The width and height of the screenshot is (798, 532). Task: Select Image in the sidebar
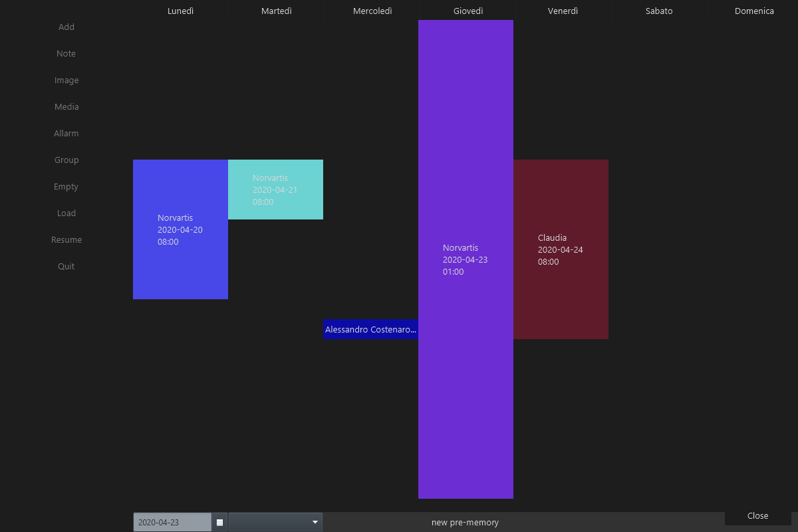[66, 80]
